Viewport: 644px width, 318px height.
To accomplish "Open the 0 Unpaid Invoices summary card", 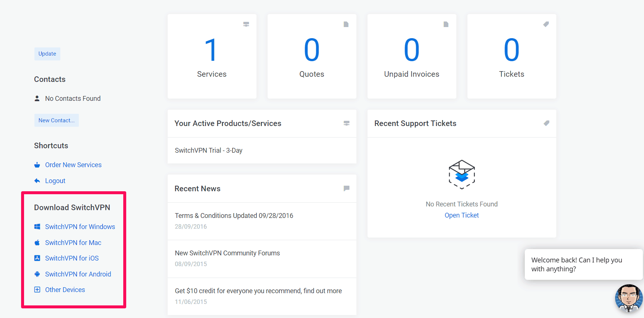I will [412, 56].
